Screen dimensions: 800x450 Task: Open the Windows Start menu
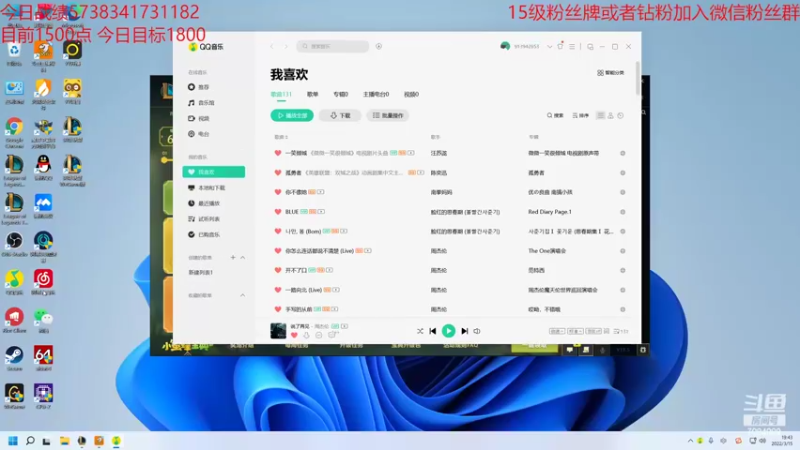13,441
